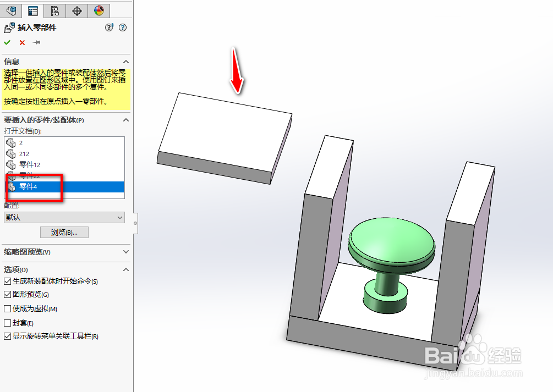Confirm insertion with the green checkmark
This screenshot has height=392, width=553.
coord(7,42)
